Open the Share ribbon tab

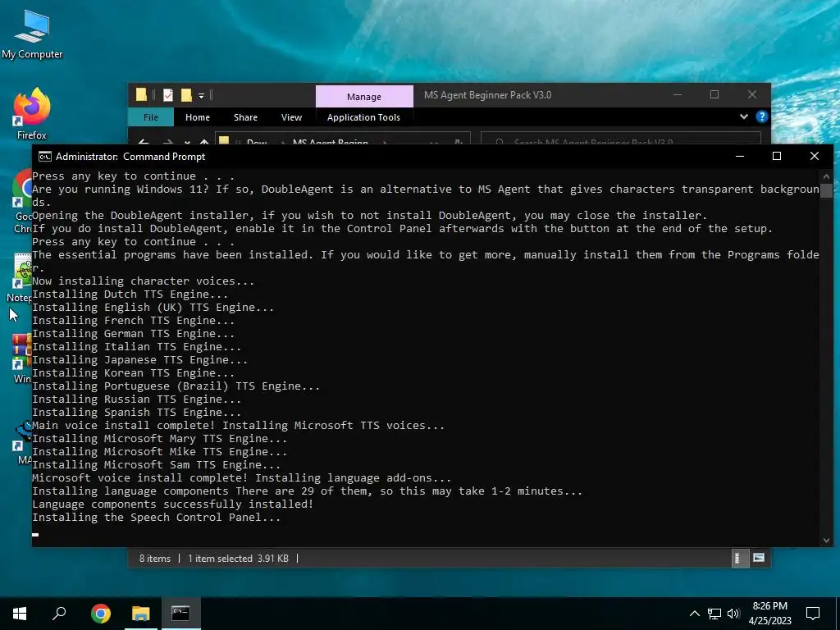(x=245, y=117)
